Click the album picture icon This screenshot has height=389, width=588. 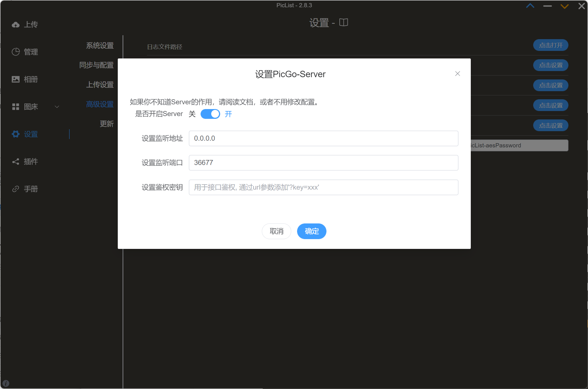[16, 79]
